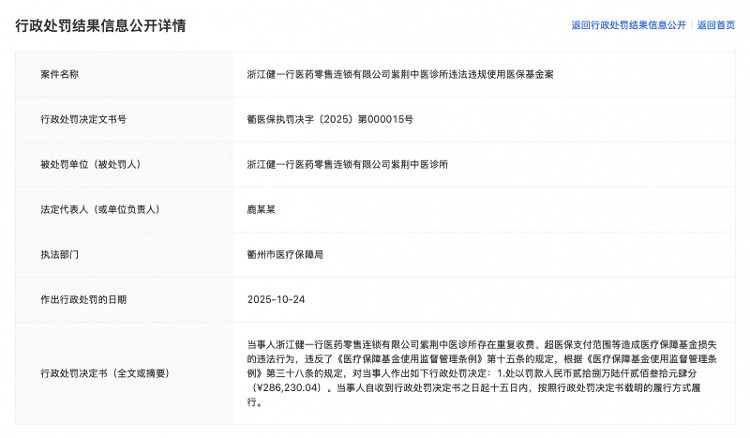Open the 返回首页 link

coord(716,25)
